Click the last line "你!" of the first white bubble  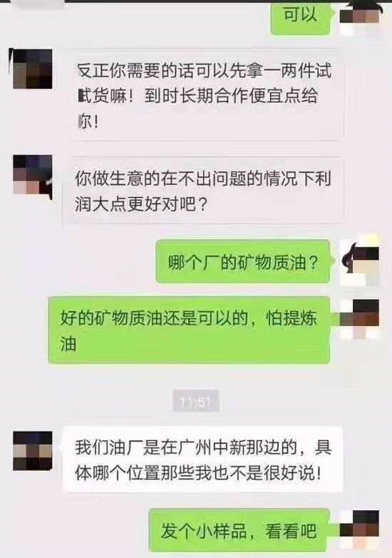coord(88,122)
